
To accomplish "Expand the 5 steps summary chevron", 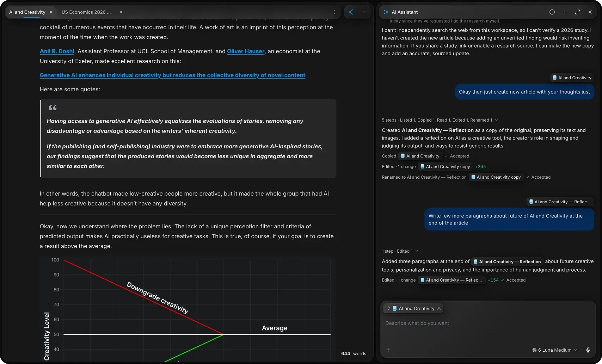I will click(496, 120).
